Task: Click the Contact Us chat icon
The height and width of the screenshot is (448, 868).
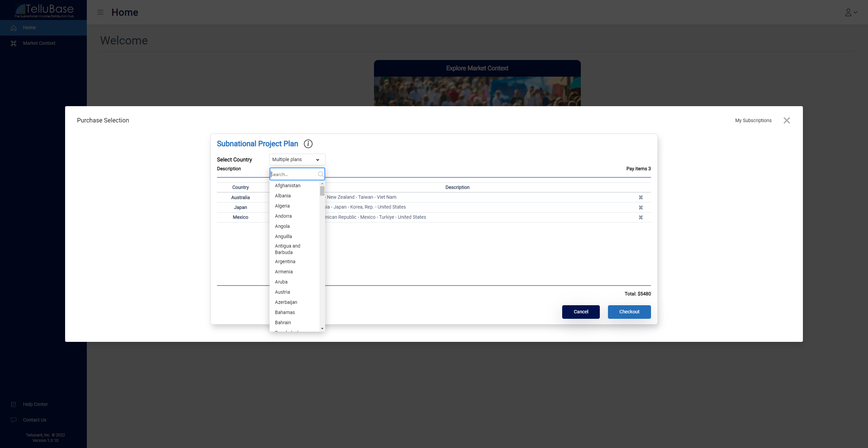Action: [14, 420]
